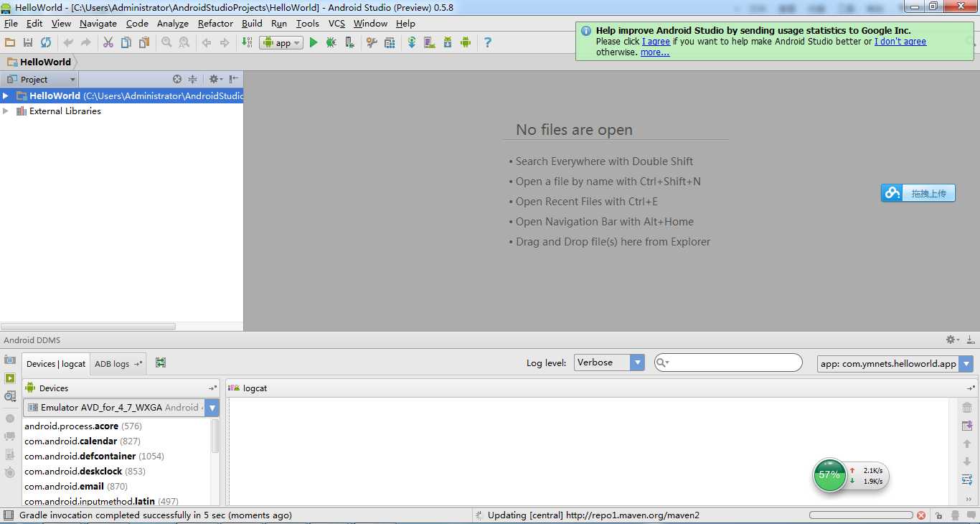Image resolution: width=980 pixels, height=524 pixels.
Task: Toggle soft wraps icon in logcat
Action: point(967,479)
